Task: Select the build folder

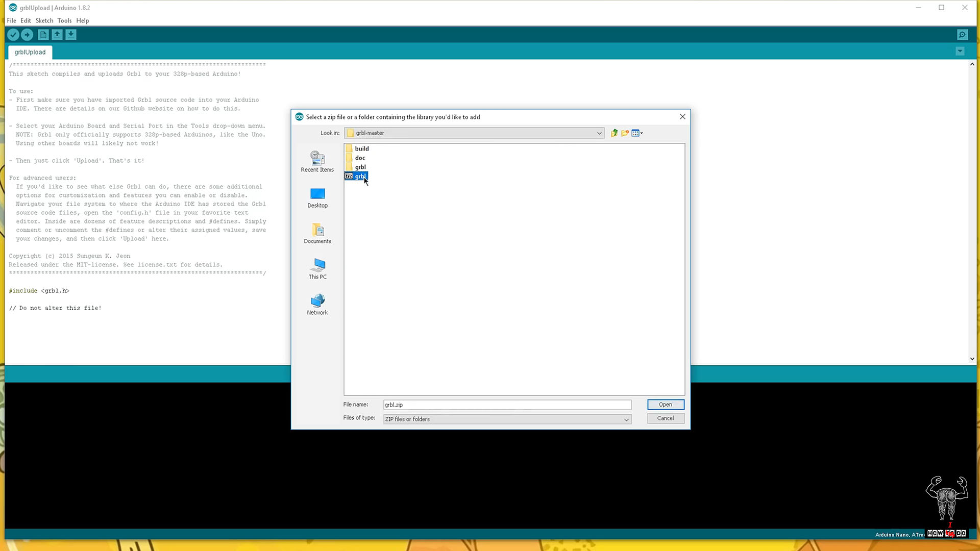Action: pos(361,148)
